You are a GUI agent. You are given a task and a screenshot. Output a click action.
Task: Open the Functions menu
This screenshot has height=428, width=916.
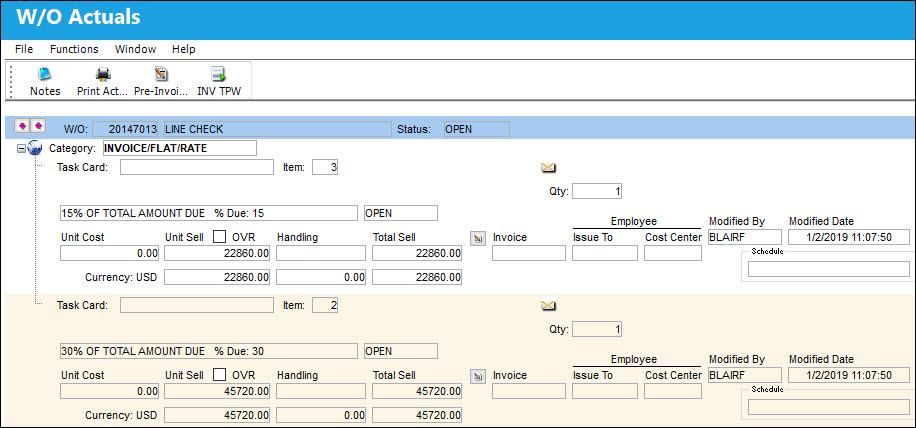point(74,49)
